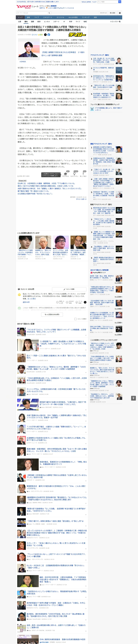
Task: Open 購入履歴 link
Action: (x=112, y=13)
